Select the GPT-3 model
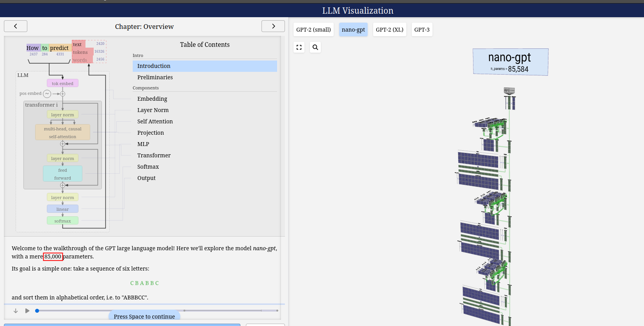This screenshot has height=326, width=644. (x=422, y=30)
